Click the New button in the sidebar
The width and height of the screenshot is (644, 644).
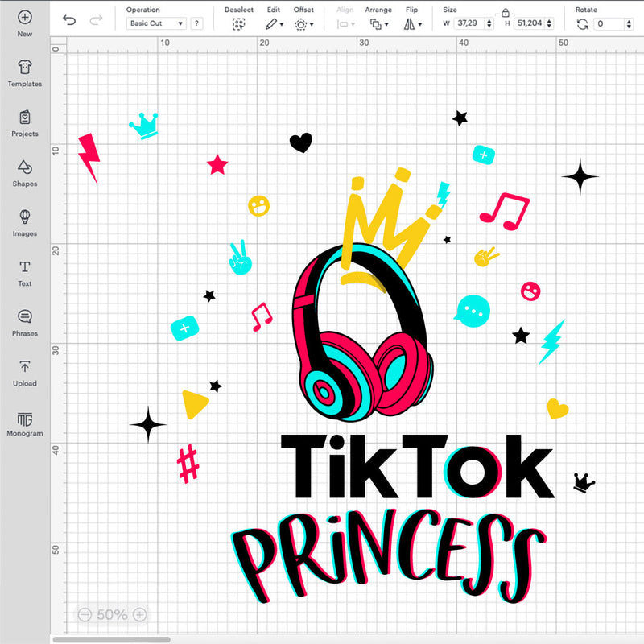pos(24,20)
